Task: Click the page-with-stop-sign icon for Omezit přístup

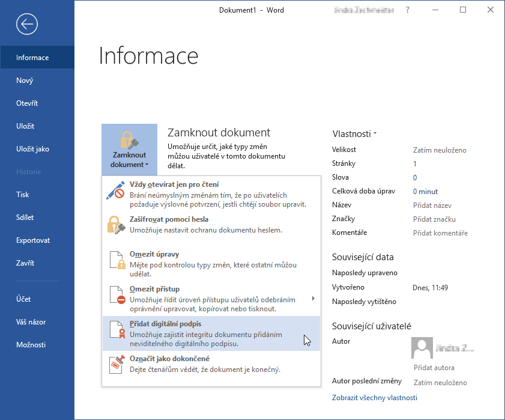Action: pos(117,294)
